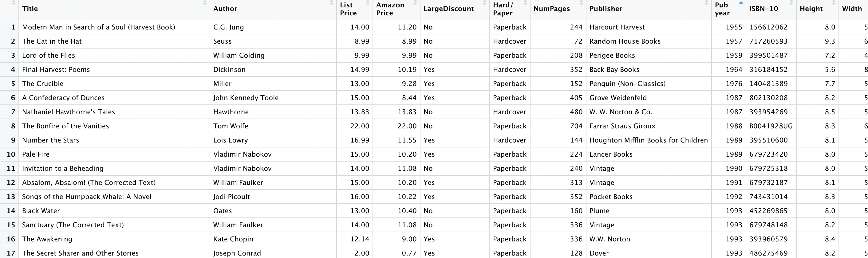Click NumPages value '704'
The width and height of the screenshot is (868, 258).
[576, 126]
